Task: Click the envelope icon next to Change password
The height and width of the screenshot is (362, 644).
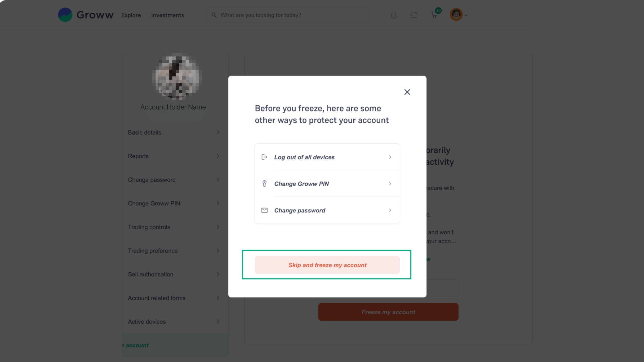Action: 264,210
